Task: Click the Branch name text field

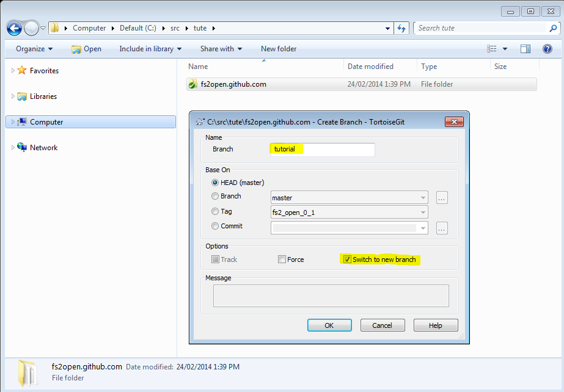Action: (322, 150)
